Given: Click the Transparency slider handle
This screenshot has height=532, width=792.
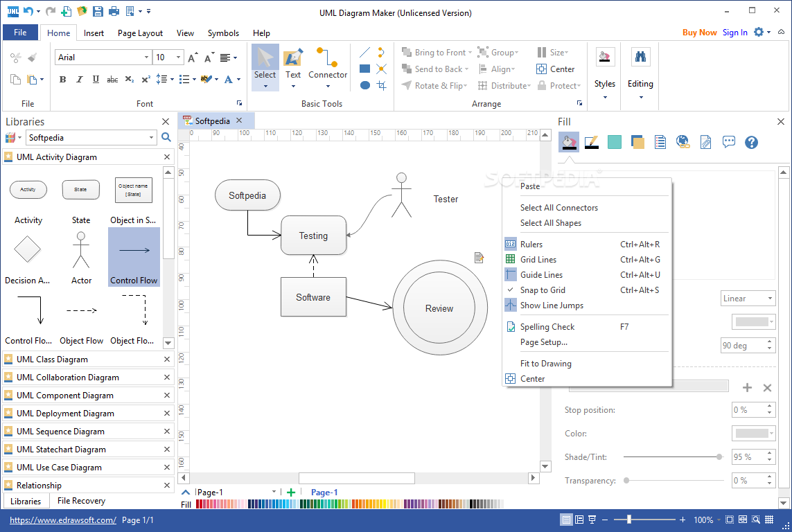Looking at the screenshot, I should (626, 481).
